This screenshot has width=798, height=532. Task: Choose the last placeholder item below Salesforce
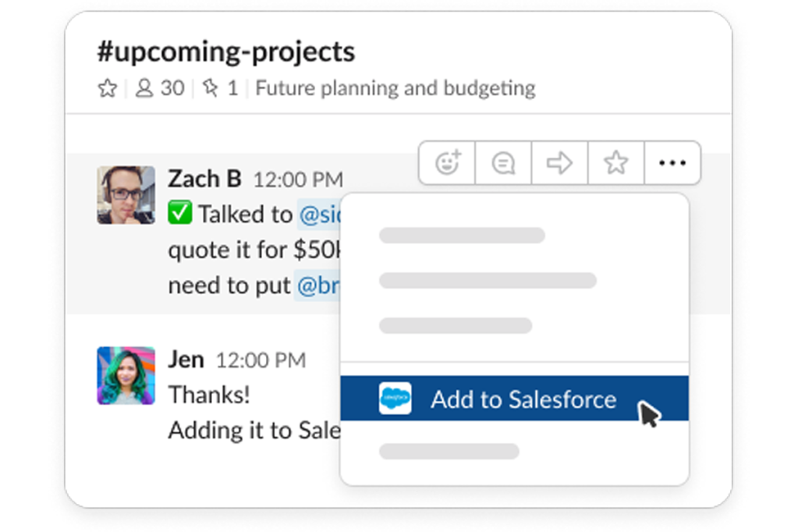449,451
